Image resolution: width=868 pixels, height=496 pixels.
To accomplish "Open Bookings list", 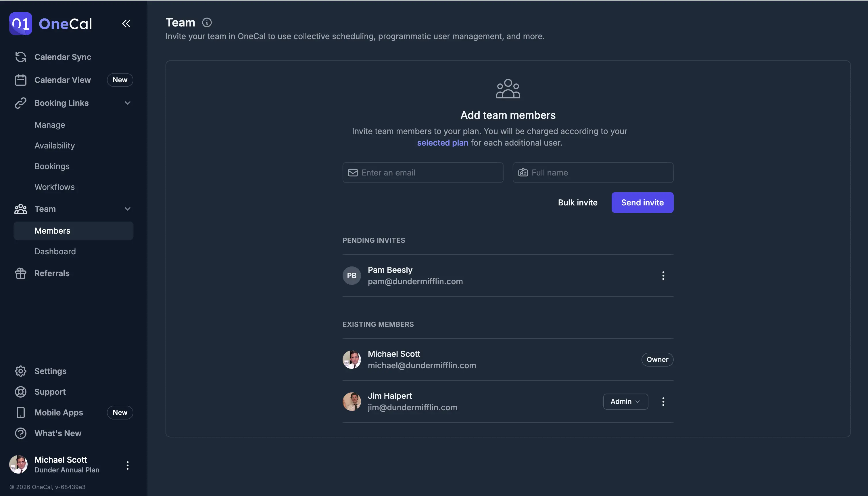I will [x=52, y=167].
